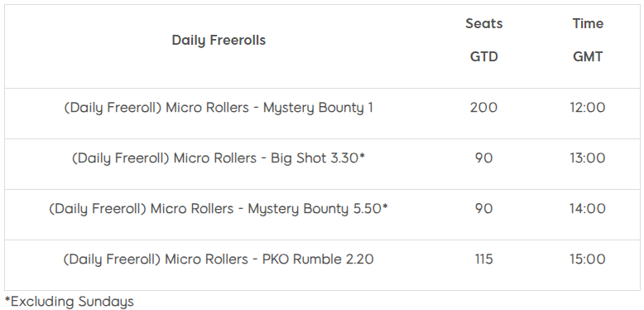
Task: Click the 12:00 start time
Action: (x=588, y=108)
